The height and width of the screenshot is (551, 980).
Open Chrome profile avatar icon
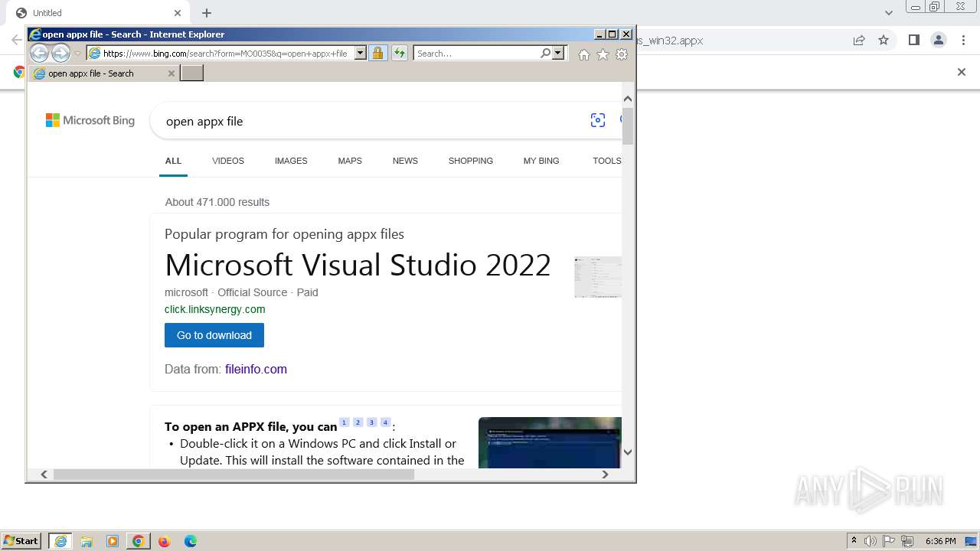click(x=939, y=40)
